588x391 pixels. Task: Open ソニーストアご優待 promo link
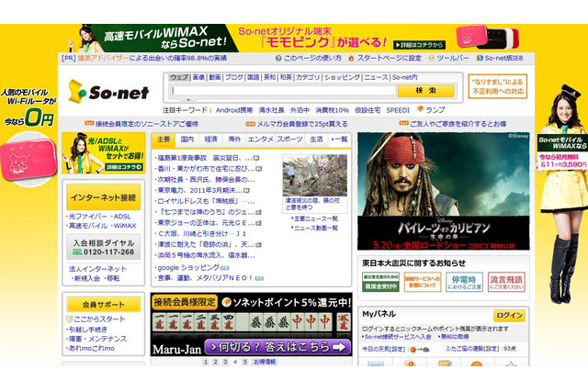pyautogui.click(x=146, y=124)
